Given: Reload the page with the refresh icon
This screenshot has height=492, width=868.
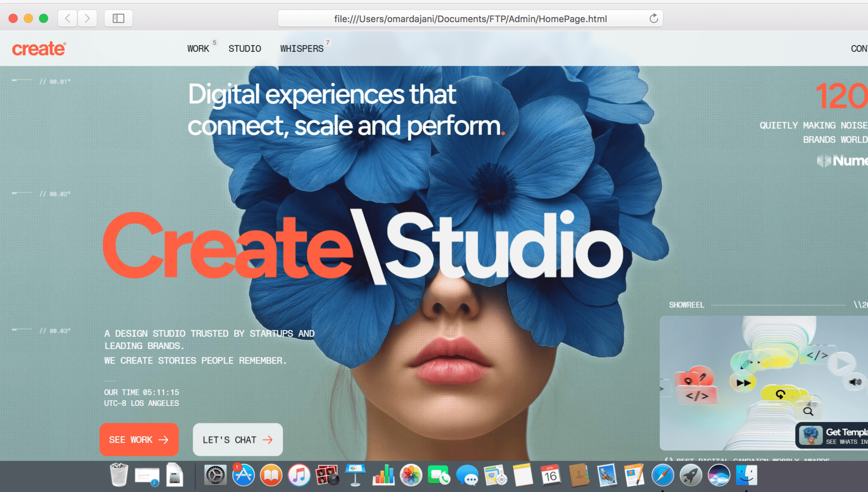Looking at the screenshot, I should (654, 18).
